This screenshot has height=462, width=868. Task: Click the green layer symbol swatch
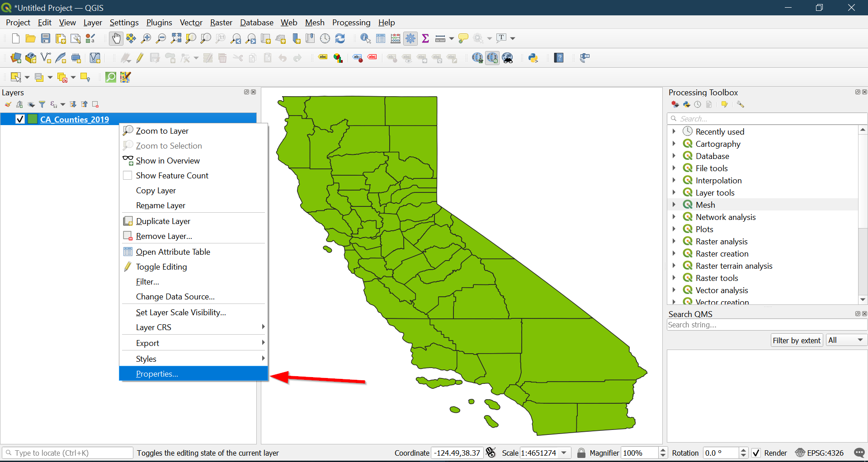point(33,119)
